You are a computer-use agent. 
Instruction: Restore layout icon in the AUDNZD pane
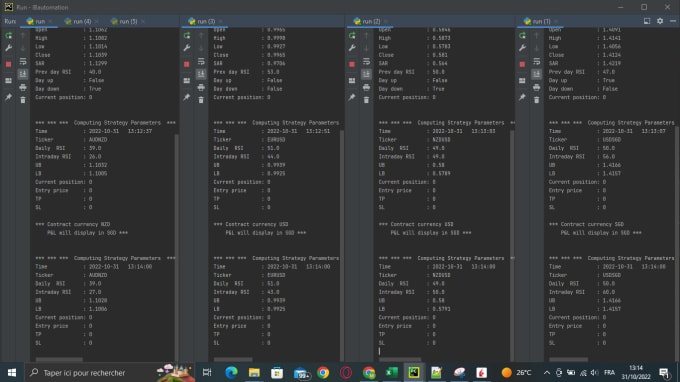pos(9,81)
